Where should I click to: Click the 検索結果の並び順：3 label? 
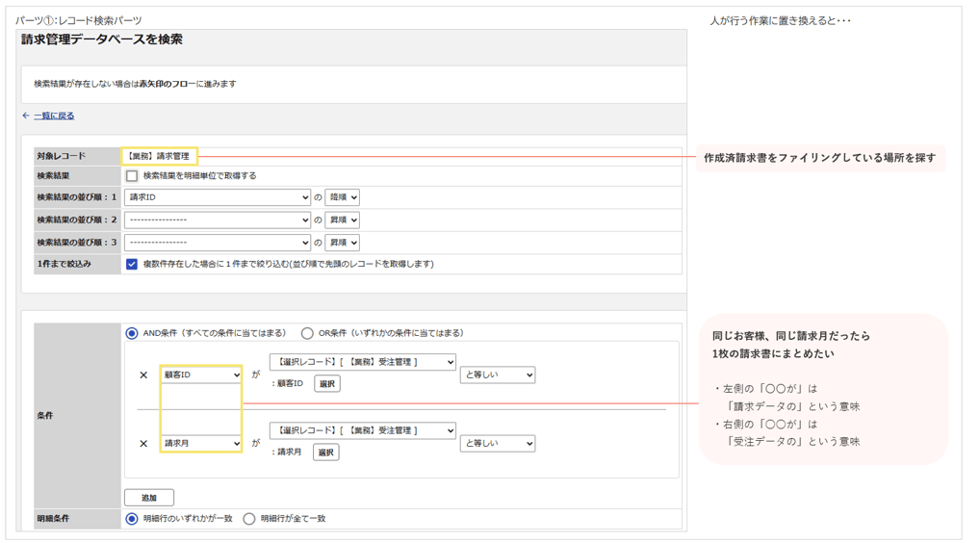tap(77, 243)
